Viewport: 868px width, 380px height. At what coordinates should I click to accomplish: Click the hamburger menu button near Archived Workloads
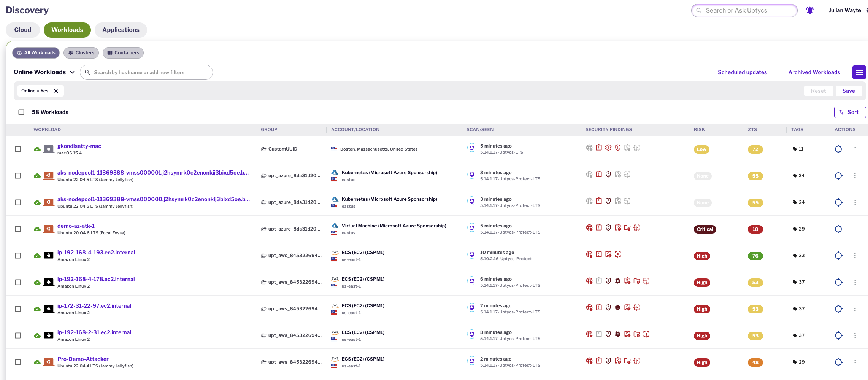859,72
